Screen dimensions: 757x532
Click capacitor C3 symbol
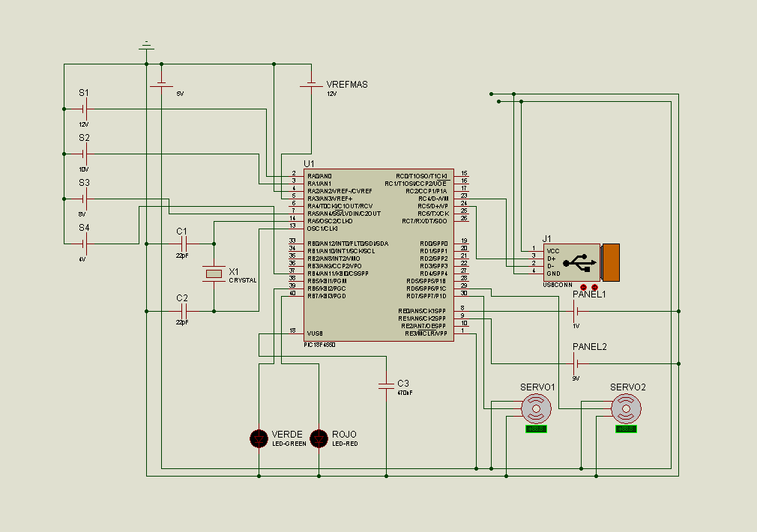(386, 385)
